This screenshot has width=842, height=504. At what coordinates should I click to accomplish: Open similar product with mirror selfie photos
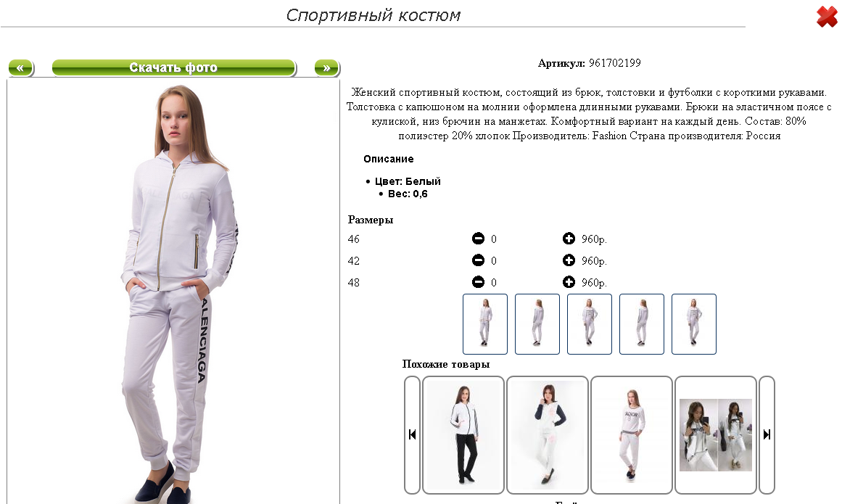[715, 435]
